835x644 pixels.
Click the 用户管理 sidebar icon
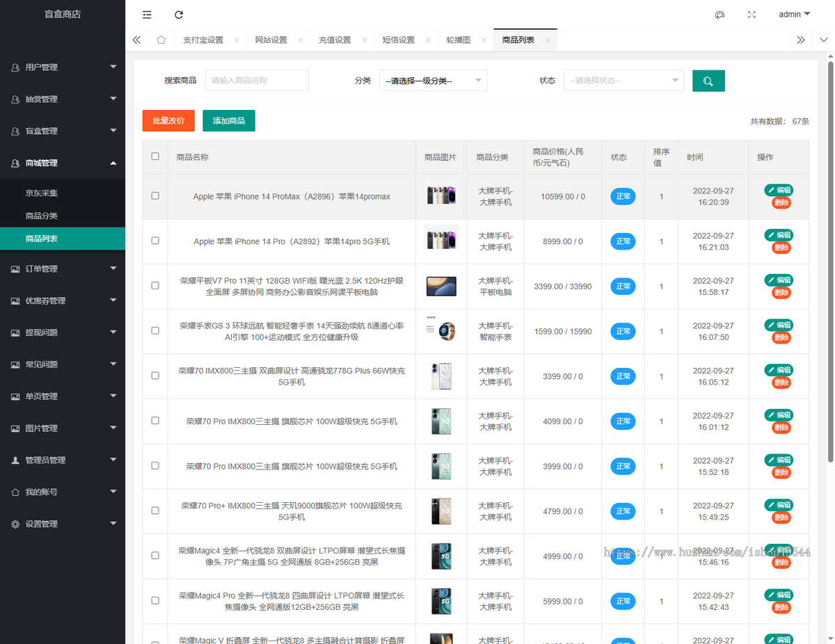pos(15,67)
